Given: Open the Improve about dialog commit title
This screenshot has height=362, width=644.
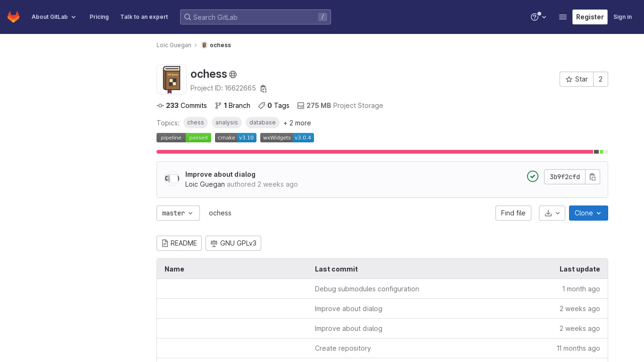Looking at the screenshot, I should click(220, 174).
